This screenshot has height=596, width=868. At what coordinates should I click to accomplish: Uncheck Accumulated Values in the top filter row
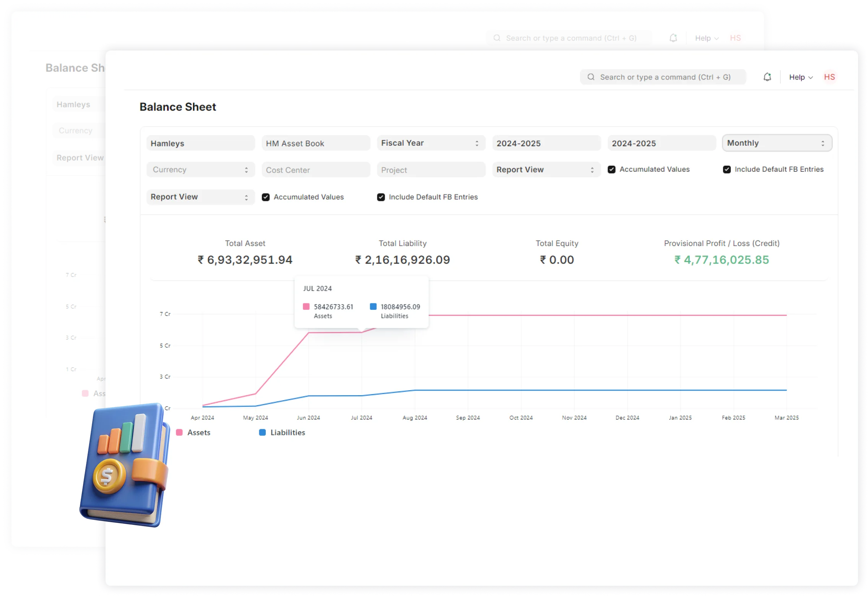pyautogui.click(x=612, y=169)
